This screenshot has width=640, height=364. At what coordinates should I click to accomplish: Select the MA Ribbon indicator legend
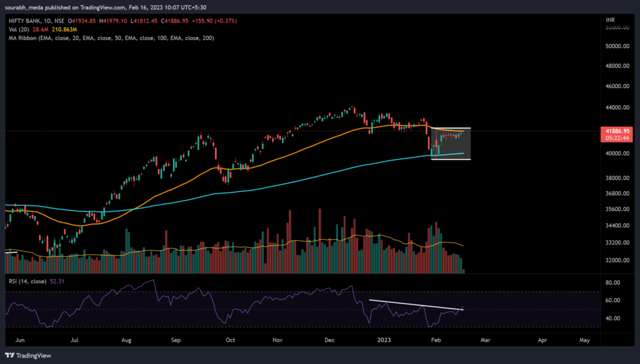pos(111,38)
